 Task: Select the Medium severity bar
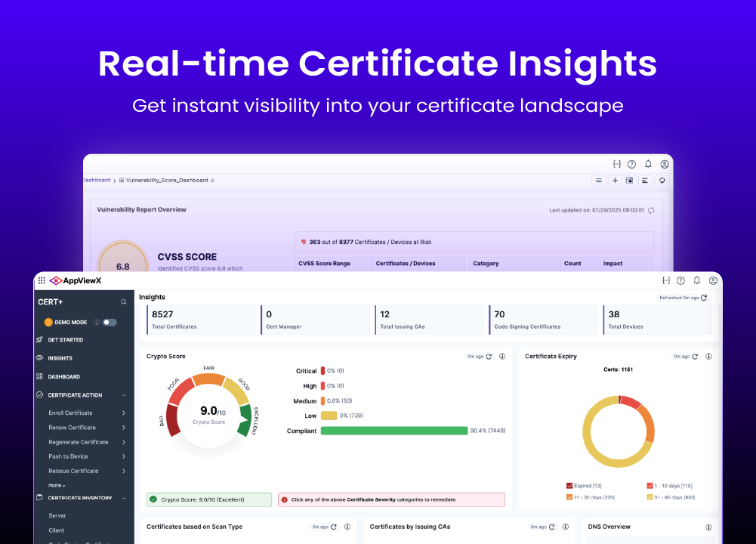pyautogui.click(x=323, y=400)
